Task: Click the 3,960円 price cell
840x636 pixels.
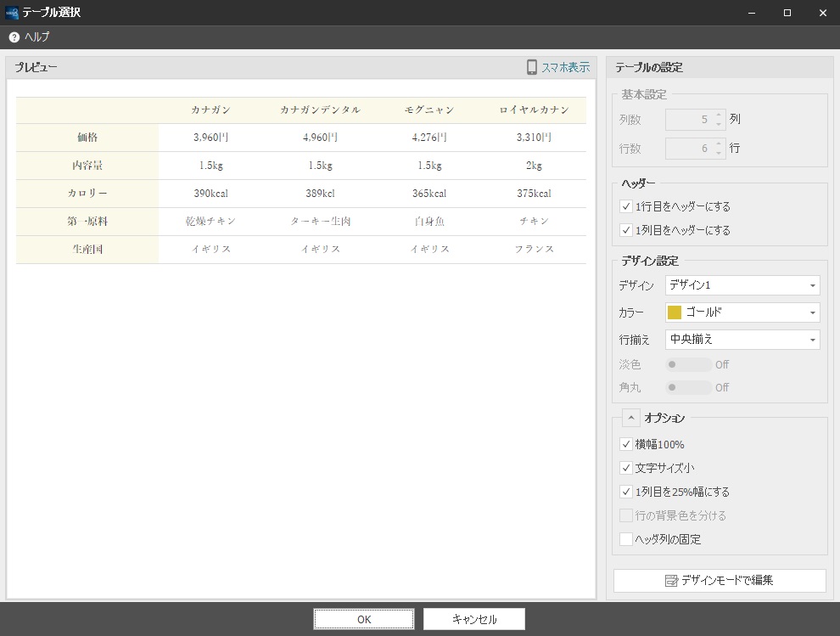Action: coord(211,138)
